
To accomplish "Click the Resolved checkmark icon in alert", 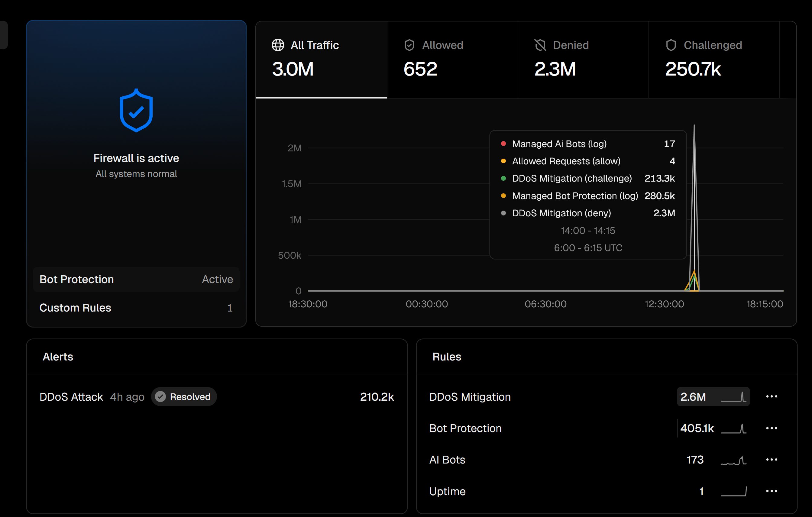I will pos(160,397).
